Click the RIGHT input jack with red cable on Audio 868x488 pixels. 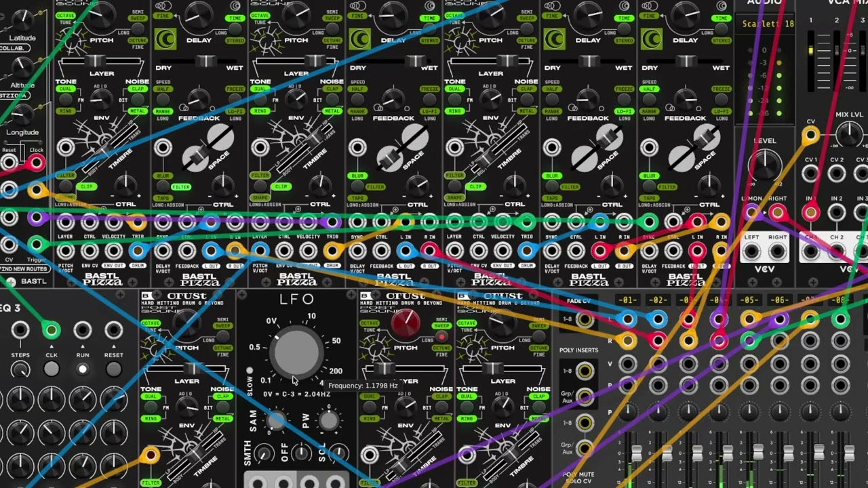click(x=777, y=213)
